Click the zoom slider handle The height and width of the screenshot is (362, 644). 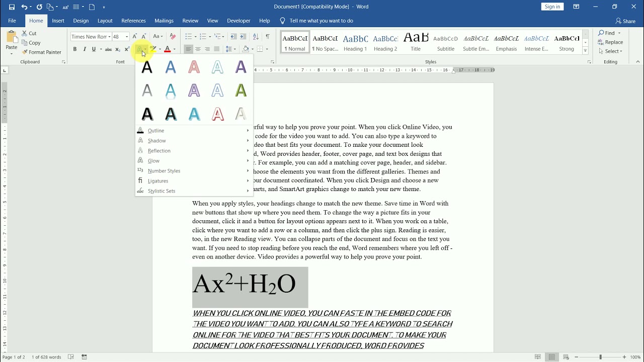click(600, 357)
